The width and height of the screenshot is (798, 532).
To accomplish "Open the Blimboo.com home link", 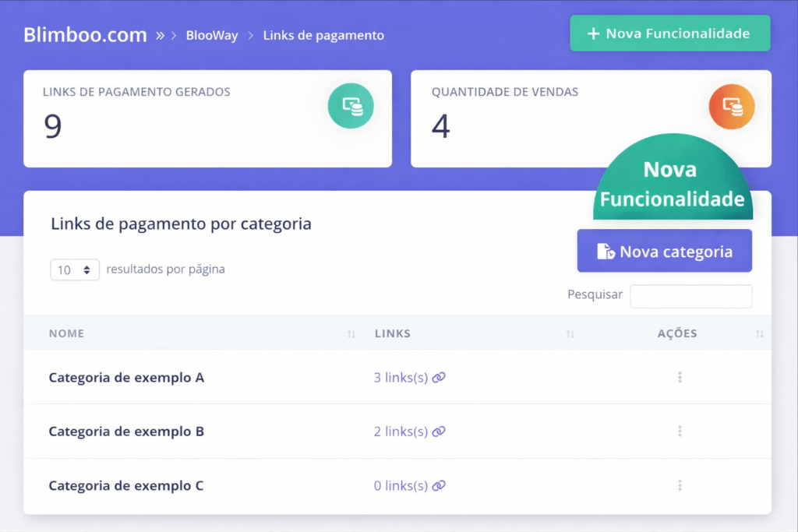I will tap(85, 35).
